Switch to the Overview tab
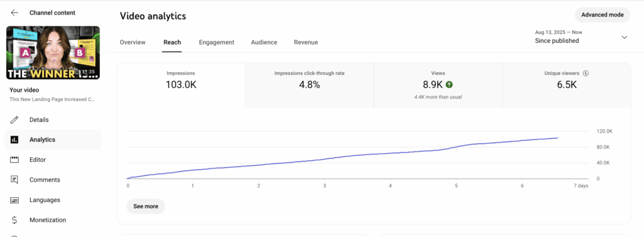This screenshot has width=644, height=237. 133,42
